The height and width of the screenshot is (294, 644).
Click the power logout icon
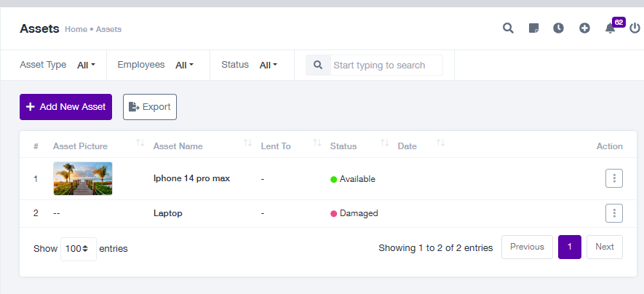635,28
